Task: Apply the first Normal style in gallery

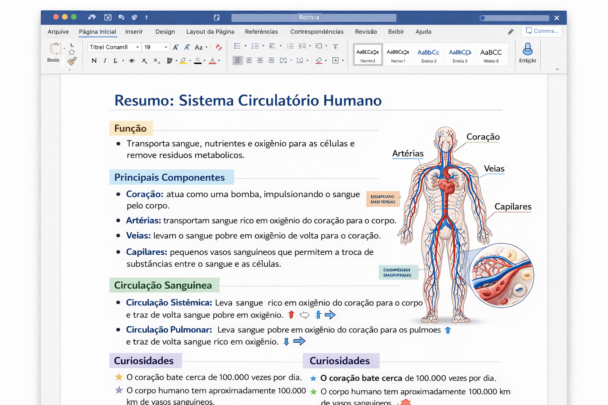Action: 367,53
